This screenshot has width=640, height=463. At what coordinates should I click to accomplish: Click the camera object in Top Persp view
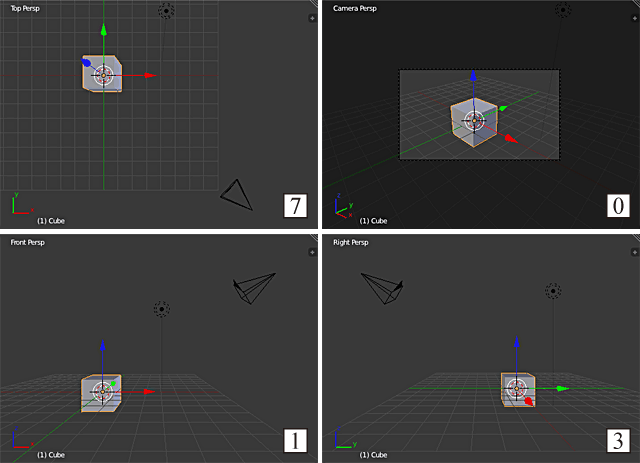click(x=235, y=194)
